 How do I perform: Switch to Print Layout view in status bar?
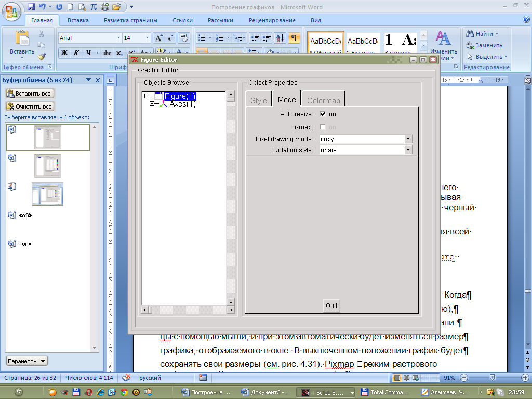396,378
